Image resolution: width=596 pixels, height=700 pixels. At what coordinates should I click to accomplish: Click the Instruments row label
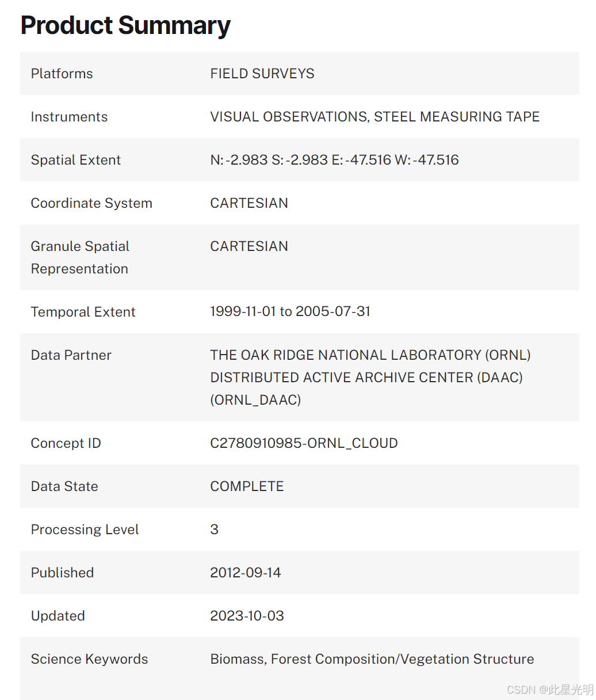click(69, 117)
